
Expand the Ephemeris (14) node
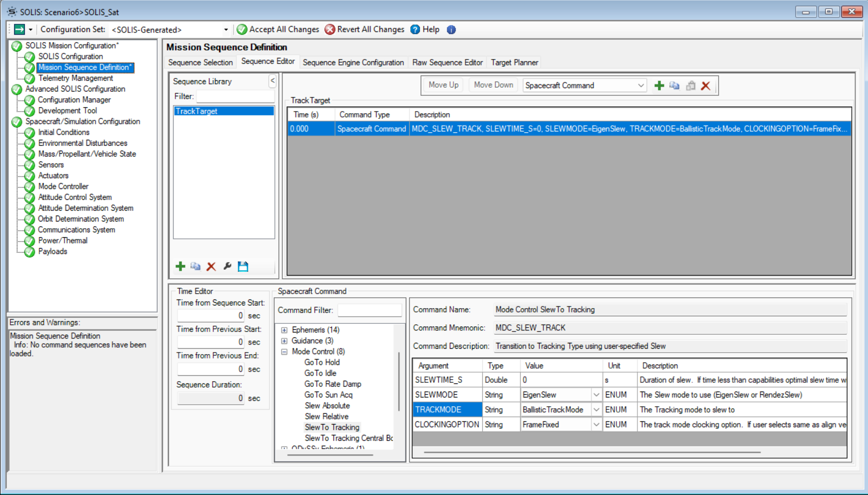pos(284,330)
